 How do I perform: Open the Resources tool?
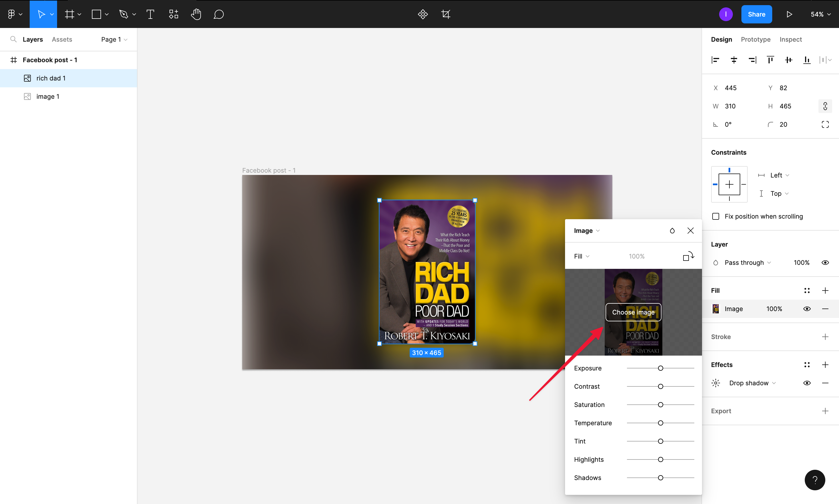point(174,14)
